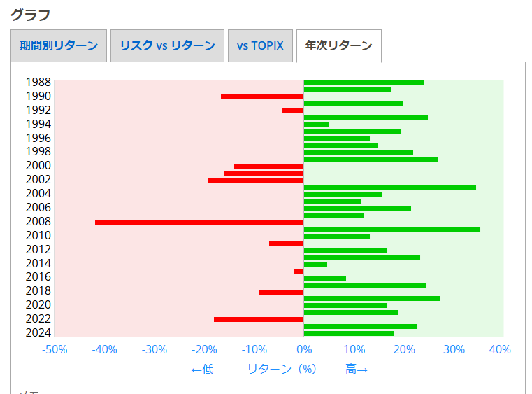Viewport: 532px width, 394px height.
Task: Click the 2011 red negative bar
Action: [286, 243]
